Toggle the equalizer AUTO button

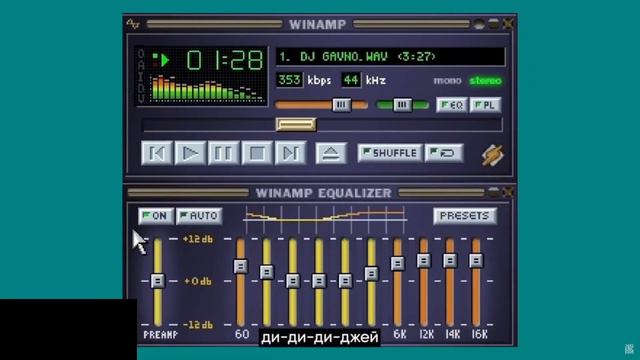tap(199, 216)
